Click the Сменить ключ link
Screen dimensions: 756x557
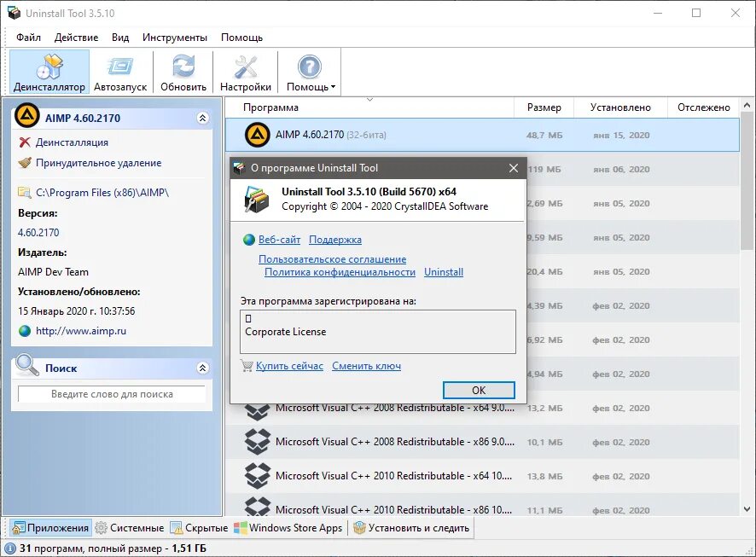coord(366,366)
